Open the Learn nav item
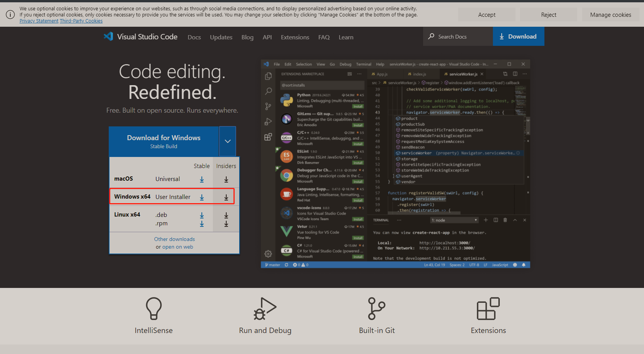The width and height of the screenshot is (644, 354). pos(346,37)
